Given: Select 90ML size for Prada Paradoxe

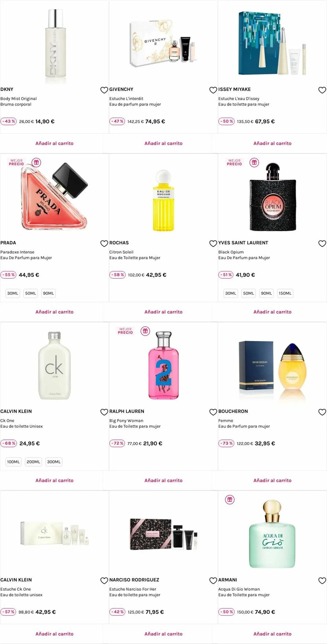Looking at the screenshot, I should [48, 293].
